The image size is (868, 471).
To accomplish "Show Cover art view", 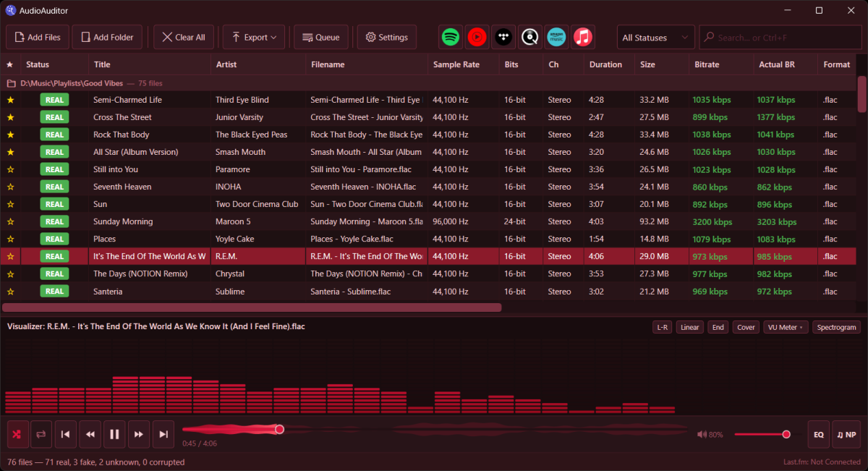I will click(746, 327).
